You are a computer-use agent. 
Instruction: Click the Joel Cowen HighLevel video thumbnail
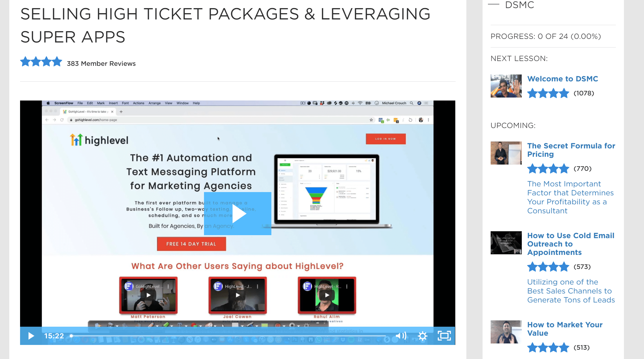coord(237,295)
